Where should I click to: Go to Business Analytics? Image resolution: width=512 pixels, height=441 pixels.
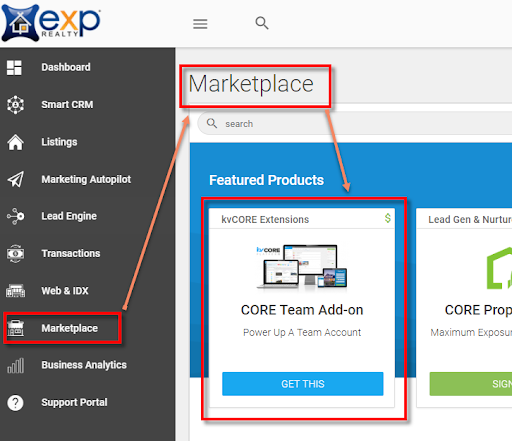point(84,365)
